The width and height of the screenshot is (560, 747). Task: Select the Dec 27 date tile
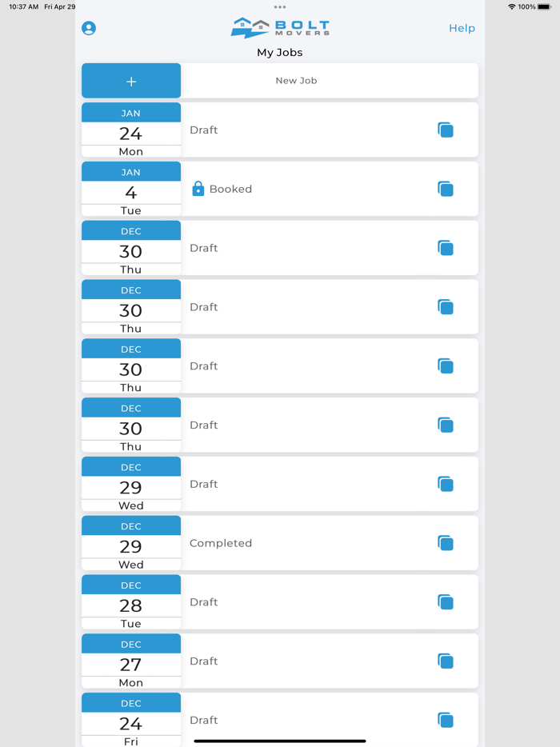tap(131, 661)
